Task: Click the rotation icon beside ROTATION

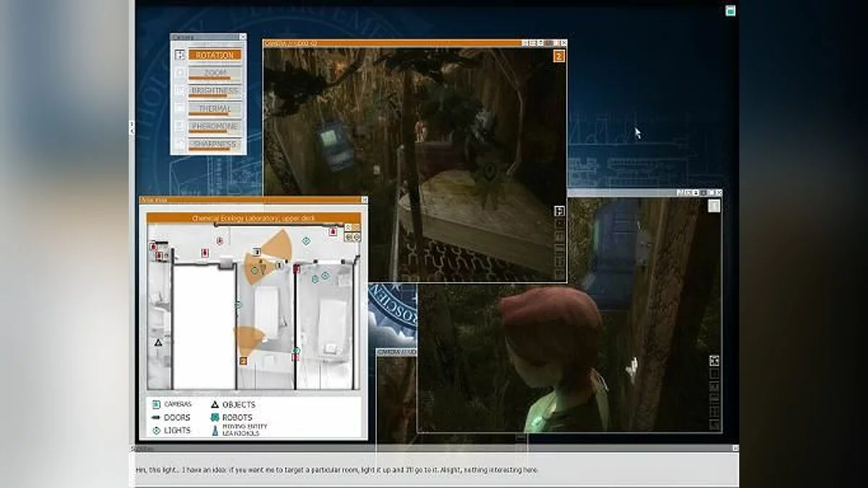Action: coord(180,55)
